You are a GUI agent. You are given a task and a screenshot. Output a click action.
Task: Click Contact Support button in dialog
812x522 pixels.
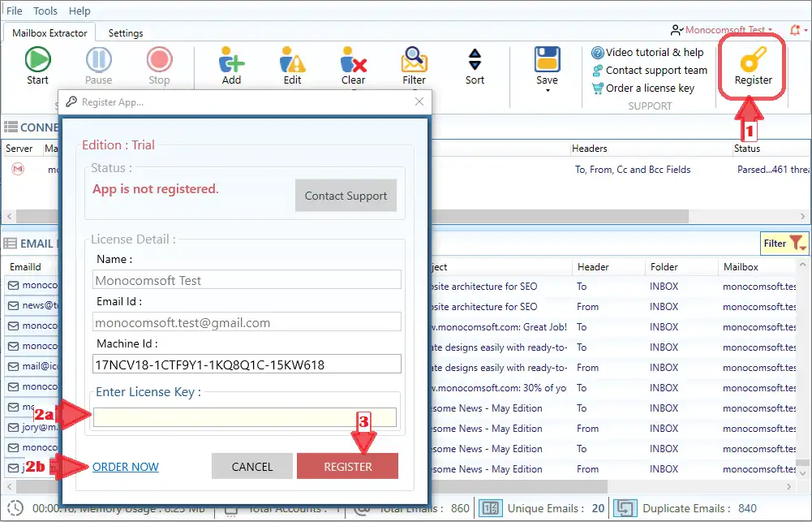(x=346, y=196)
